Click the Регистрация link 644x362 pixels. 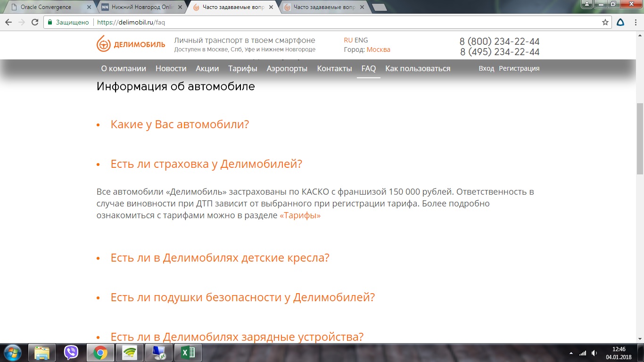[x=519, y=68]
